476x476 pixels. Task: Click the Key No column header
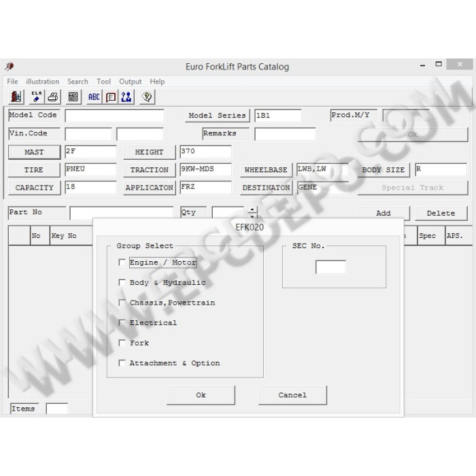71,235
